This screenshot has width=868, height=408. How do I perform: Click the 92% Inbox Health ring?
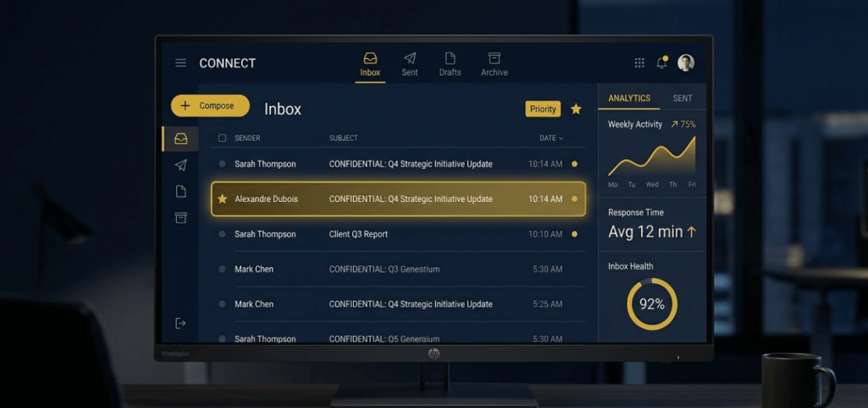tap(652, 304)
